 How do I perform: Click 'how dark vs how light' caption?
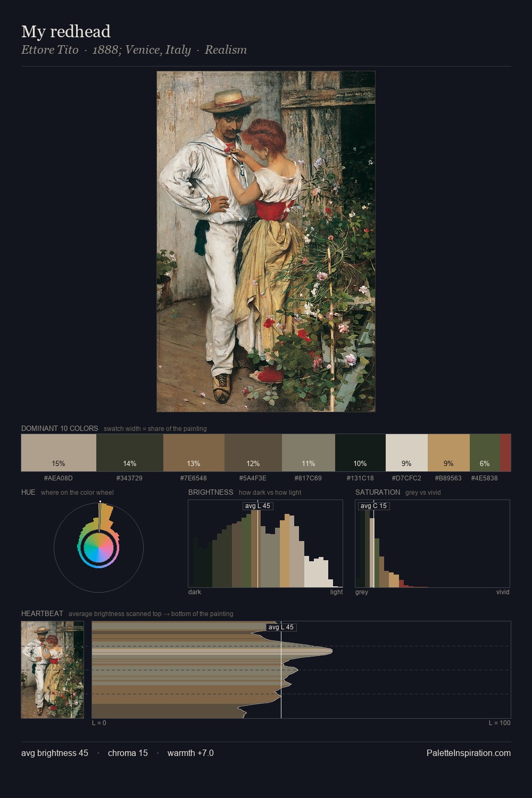click(270, 493)
